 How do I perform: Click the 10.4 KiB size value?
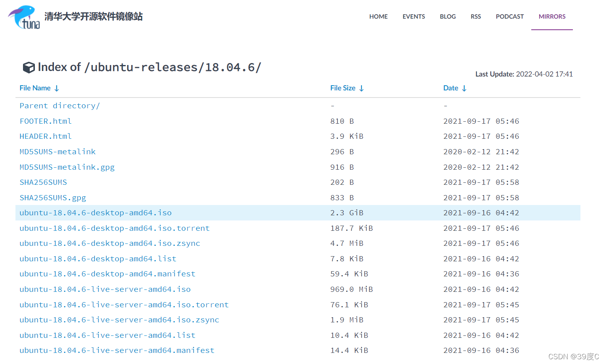349,335
